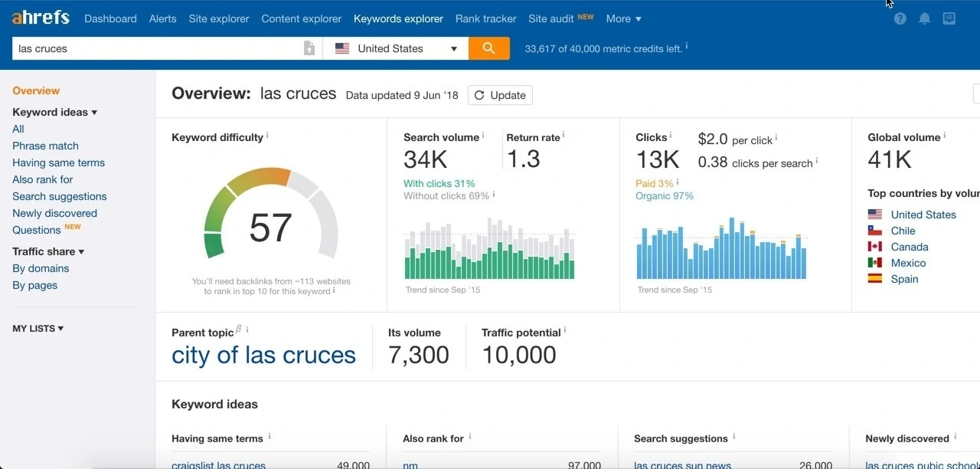Click the Update button

click(500, 95)
